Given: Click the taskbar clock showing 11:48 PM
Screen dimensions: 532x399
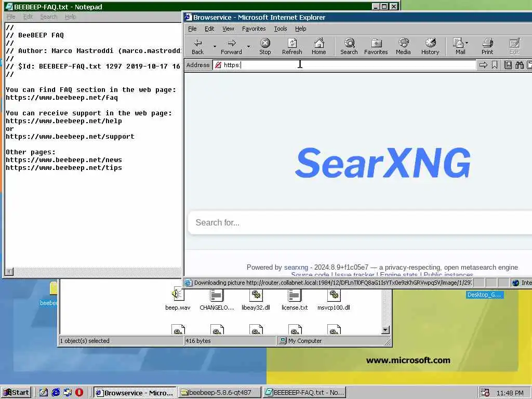Looking at the screenshot, I should 510,393.
